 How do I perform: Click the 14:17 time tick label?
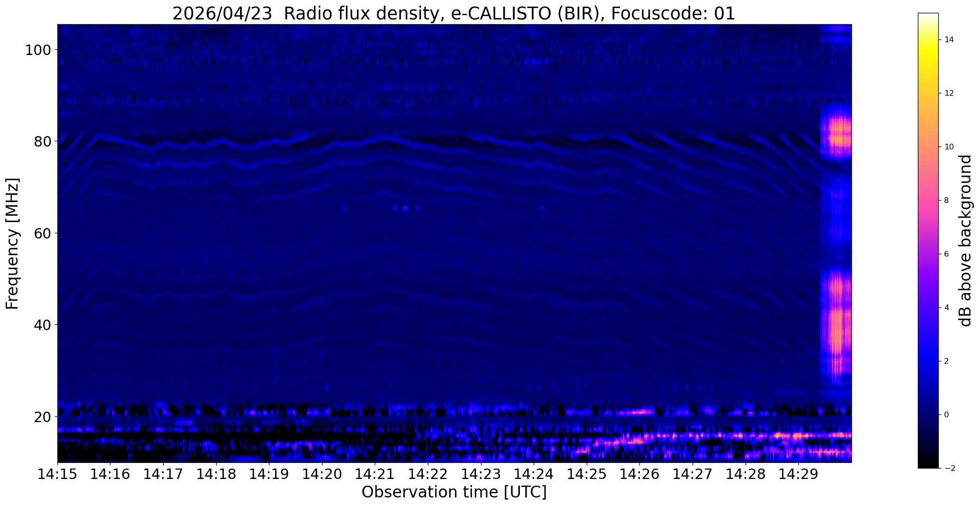[163, 474]
